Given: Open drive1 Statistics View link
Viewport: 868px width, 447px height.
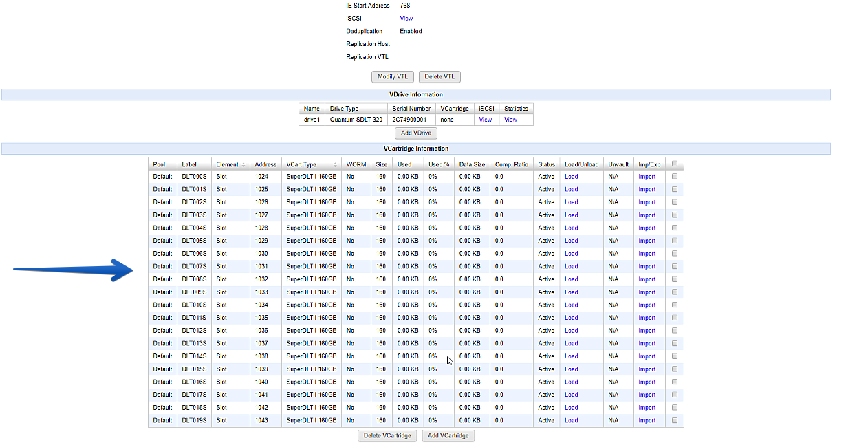Looking at the screenshot, I should 510,120.
